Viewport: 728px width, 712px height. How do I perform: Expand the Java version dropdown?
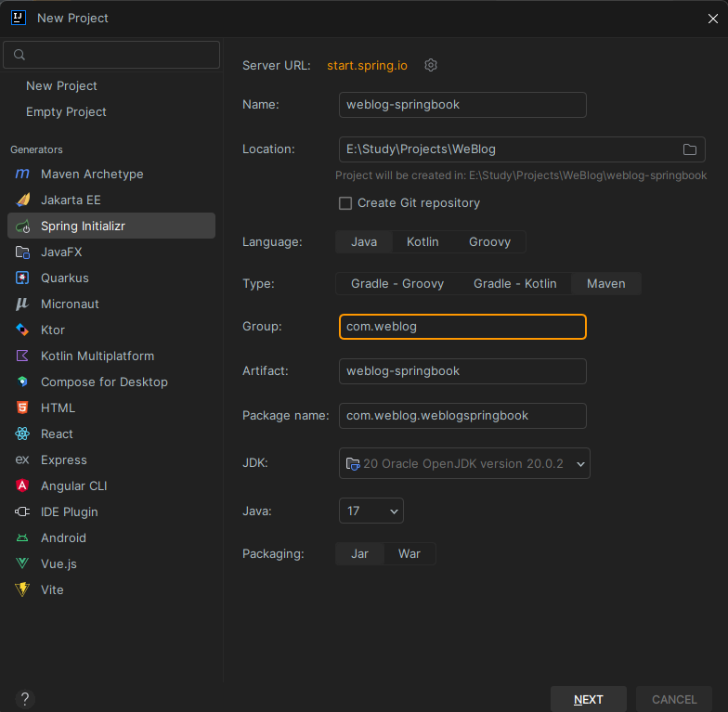[371, 511]
